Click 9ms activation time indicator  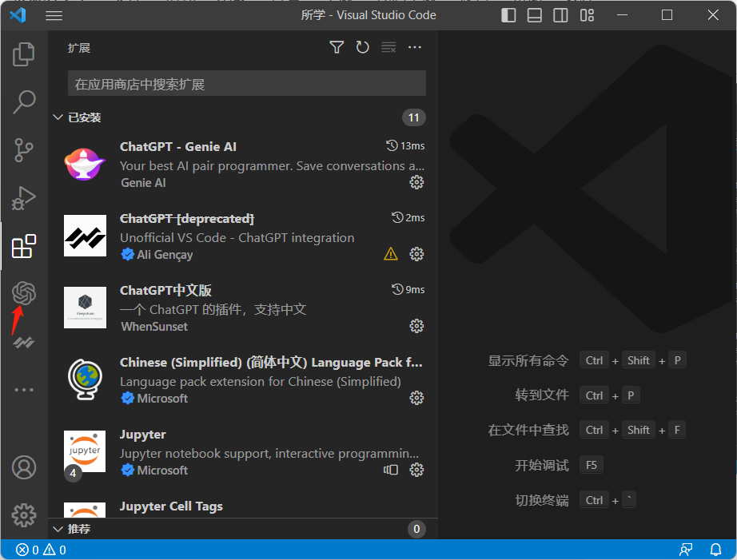click(x=408, y=289)
